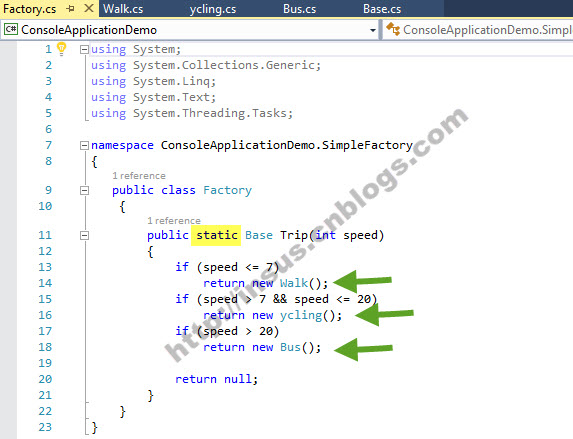This screenshot has height=439, width=573.
Task: Click the C# project icon in navigation bar
Action: 11,29
